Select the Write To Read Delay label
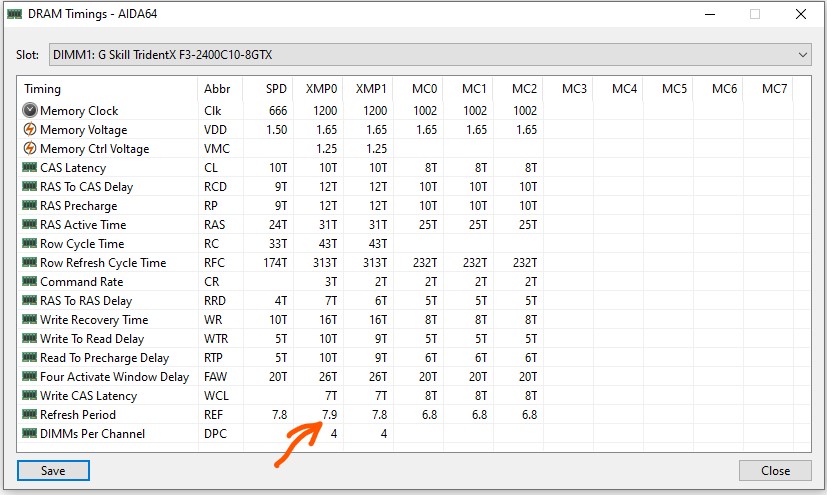827x495 pixels. click(92, 338)
